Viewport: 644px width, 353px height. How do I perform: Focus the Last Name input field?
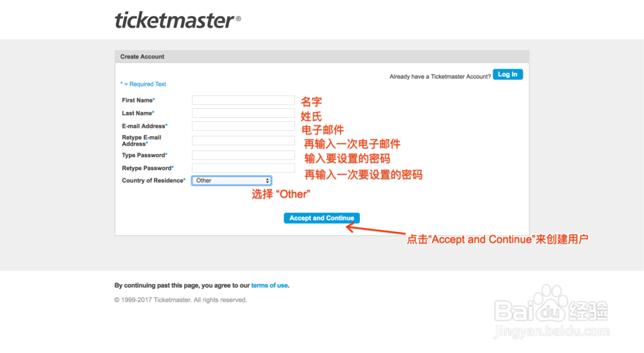(x=243, y=113)
